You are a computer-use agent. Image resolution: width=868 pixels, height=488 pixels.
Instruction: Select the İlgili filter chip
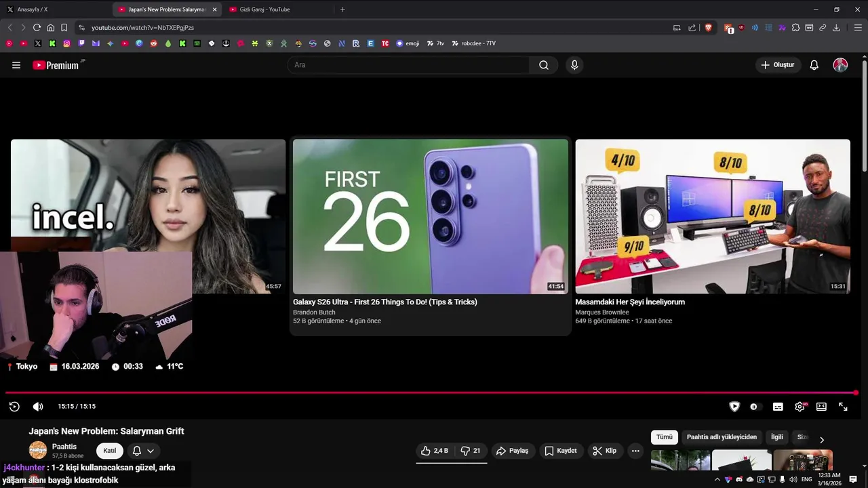pos(777,437)
